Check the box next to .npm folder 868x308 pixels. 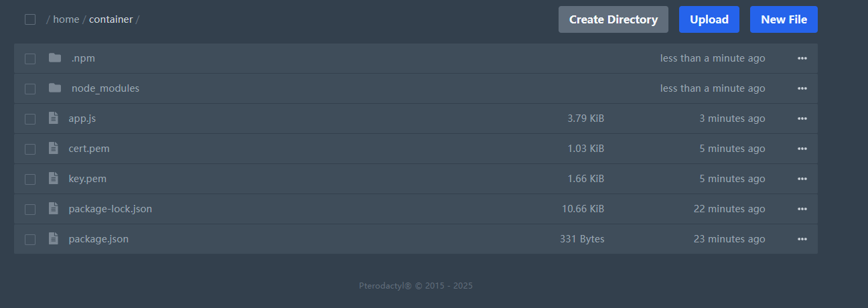(30, 59)
